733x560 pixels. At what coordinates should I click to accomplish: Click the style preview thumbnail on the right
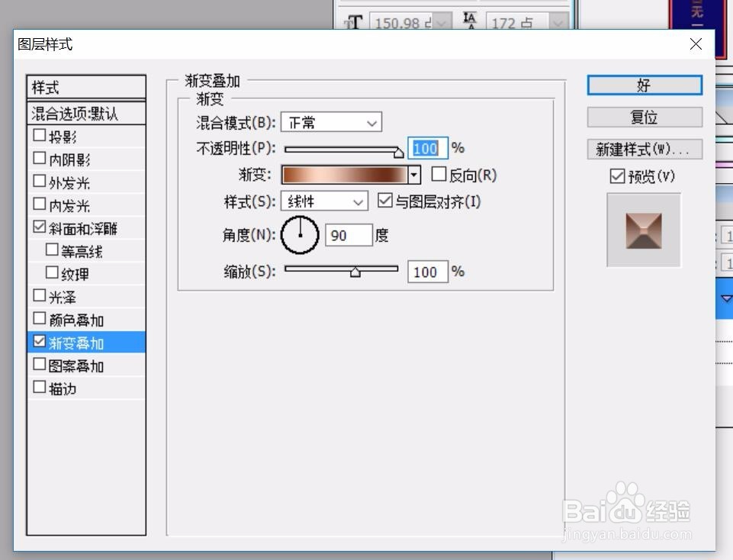643,231
